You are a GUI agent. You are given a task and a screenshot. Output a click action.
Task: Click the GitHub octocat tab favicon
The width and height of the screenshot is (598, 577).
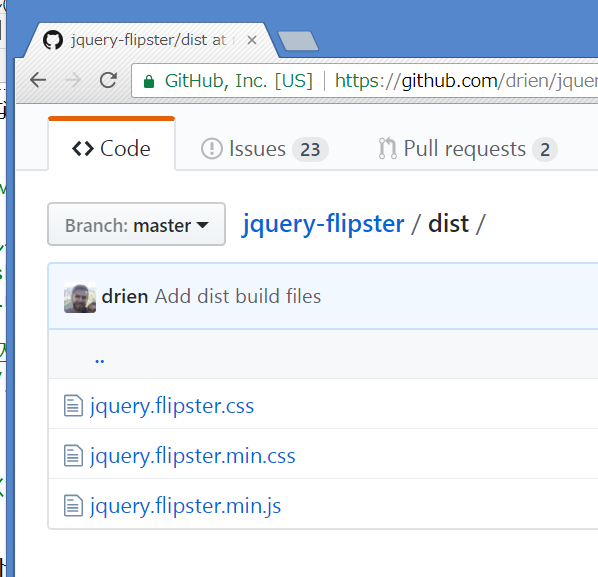(53, 40)
